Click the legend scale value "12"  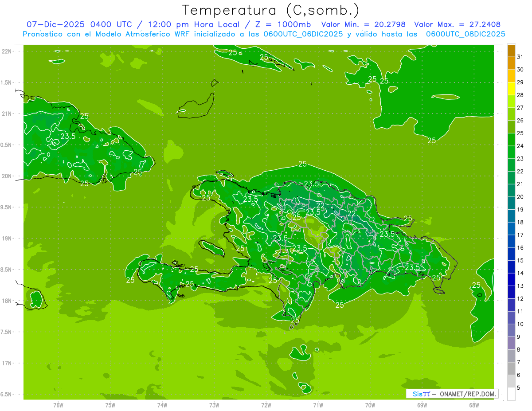[x=520, y=299]
